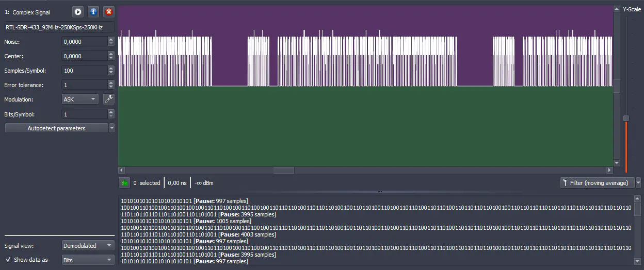Click the Y-Scale slider handle

pyautogui.click(x=626, y=118)
